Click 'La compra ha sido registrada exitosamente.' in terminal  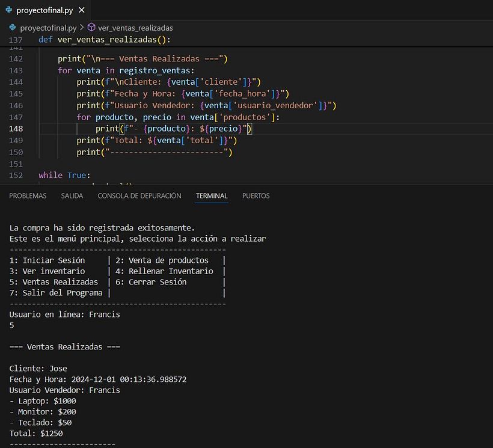pyautogui.click(x=102, y=228)
